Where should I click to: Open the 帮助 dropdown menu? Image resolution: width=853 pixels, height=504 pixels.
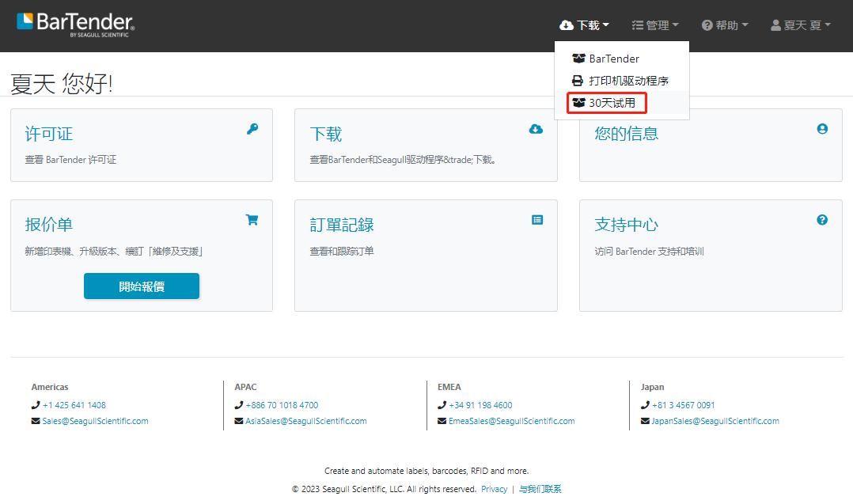click(725, 25)
